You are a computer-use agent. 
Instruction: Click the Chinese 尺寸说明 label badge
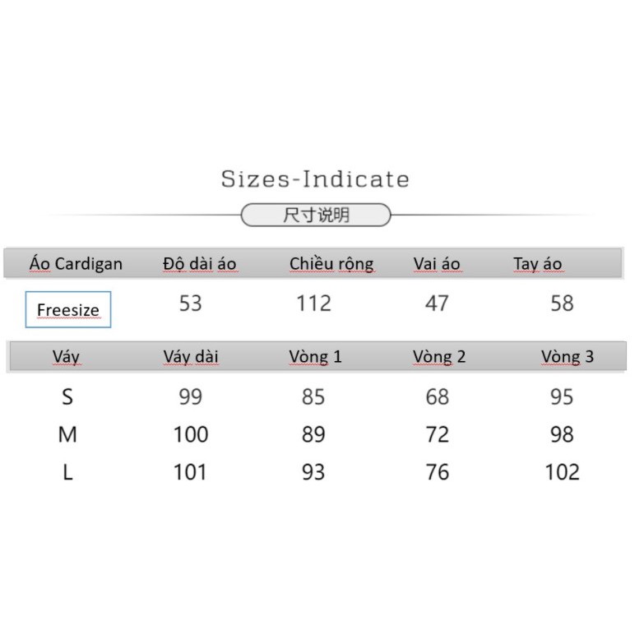316,215
